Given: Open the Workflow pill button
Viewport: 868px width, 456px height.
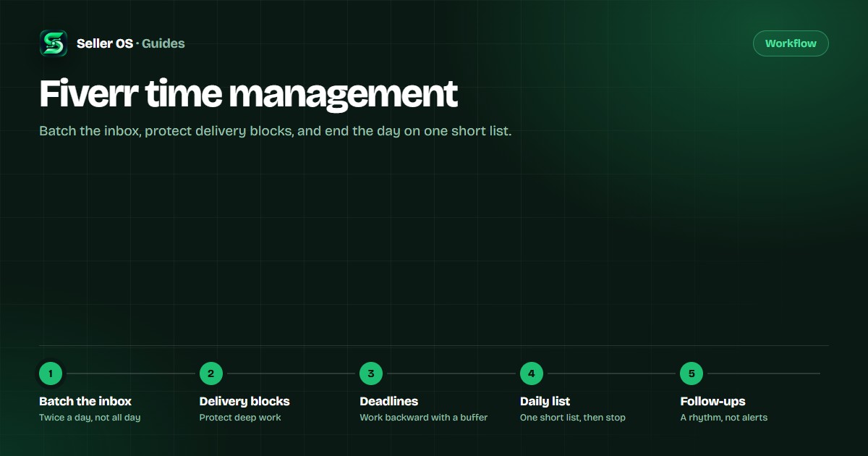Looking at the screenshot, I should 791,43.
